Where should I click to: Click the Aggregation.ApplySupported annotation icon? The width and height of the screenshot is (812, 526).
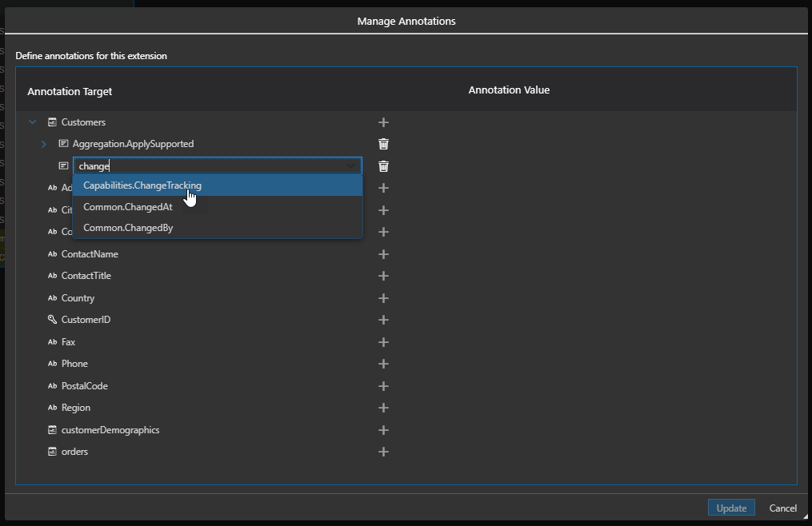(x=64, y=143)
